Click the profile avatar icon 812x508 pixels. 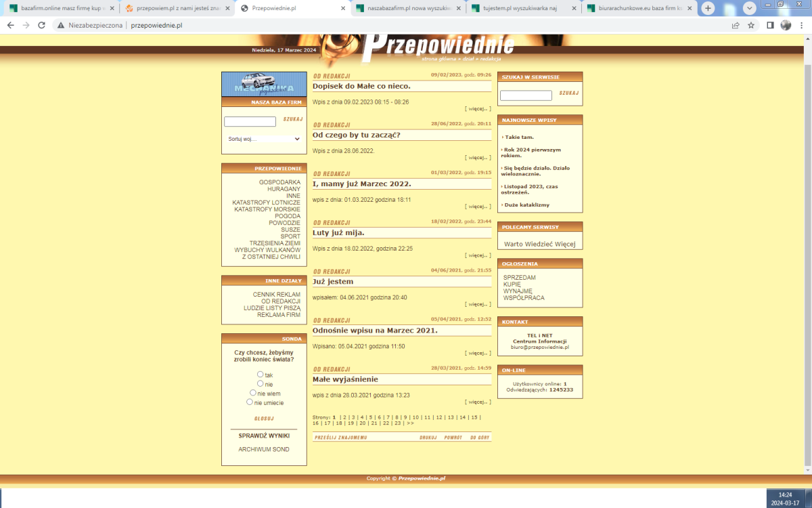point(786,25)
